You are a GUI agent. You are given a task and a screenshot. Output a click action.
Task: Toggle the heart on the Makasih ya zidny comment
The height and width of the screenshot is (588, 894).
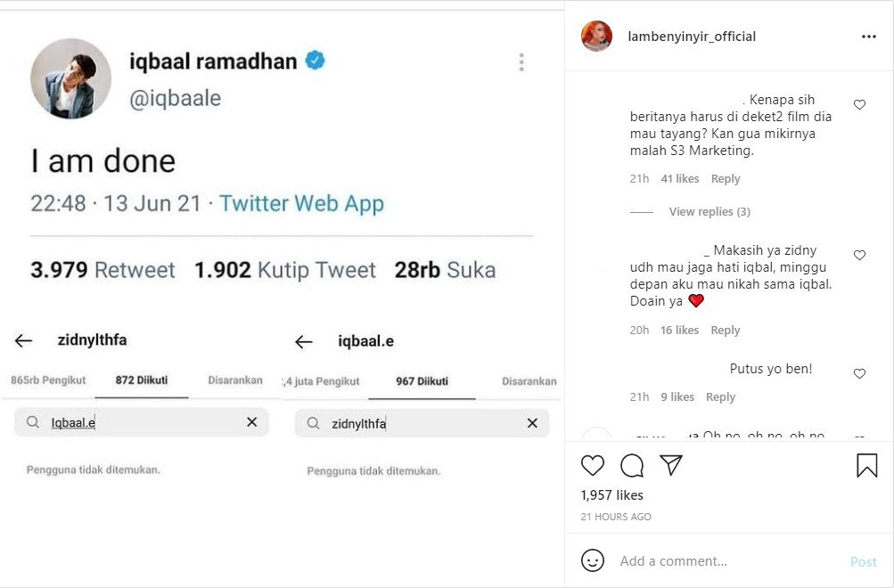[x=858, y=255]
